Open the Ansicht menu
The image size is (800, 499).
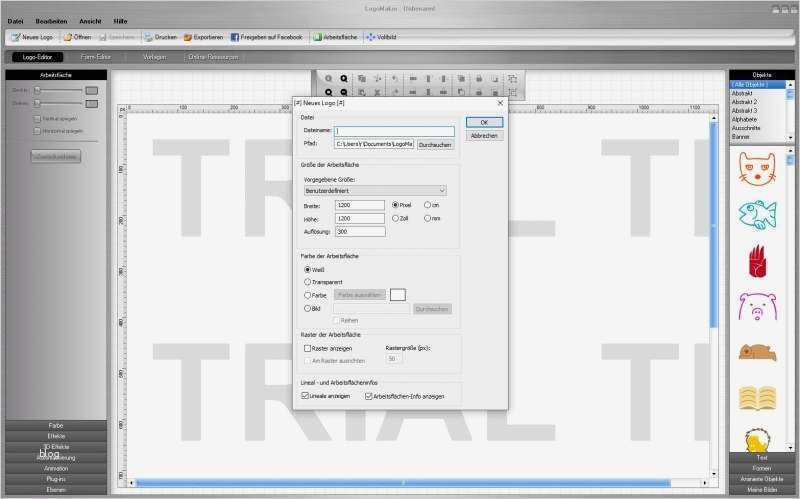(90, 21)
